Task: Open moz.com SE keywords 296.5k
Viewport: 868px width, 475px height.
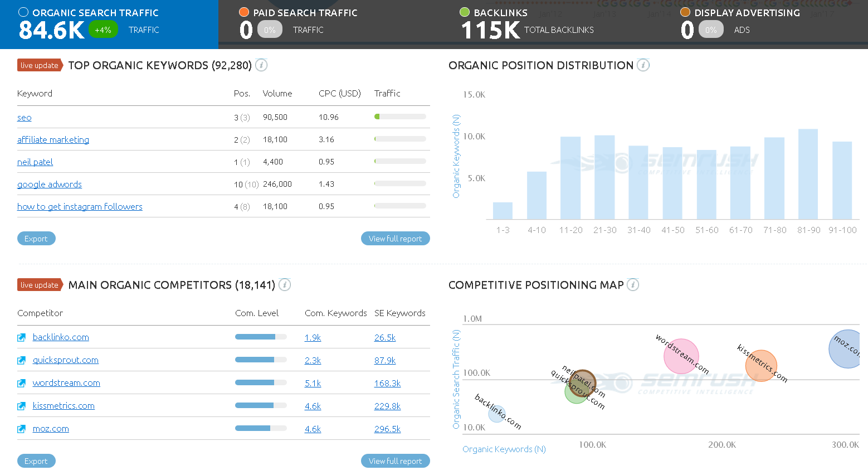Action: tap(387, 429)
